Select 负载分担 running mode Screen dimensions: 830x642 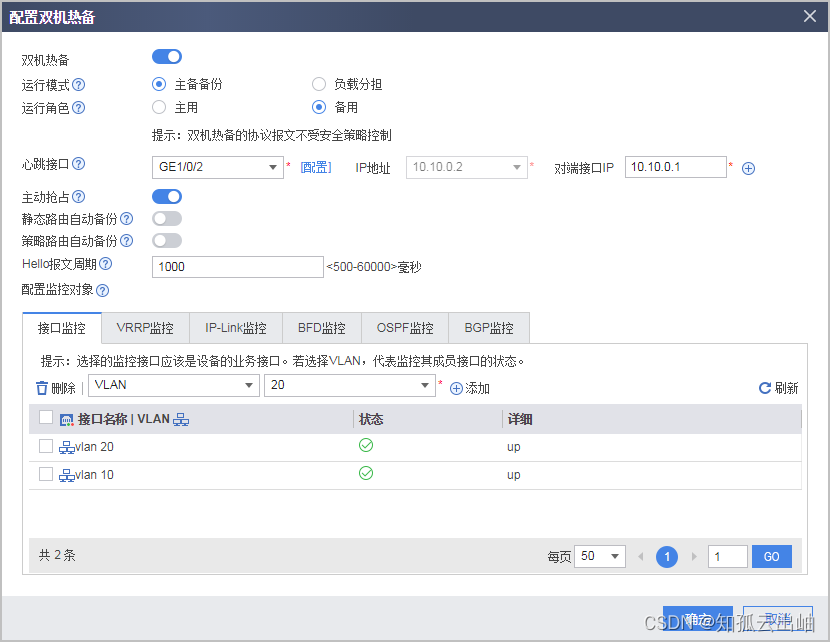coord(319,84)
